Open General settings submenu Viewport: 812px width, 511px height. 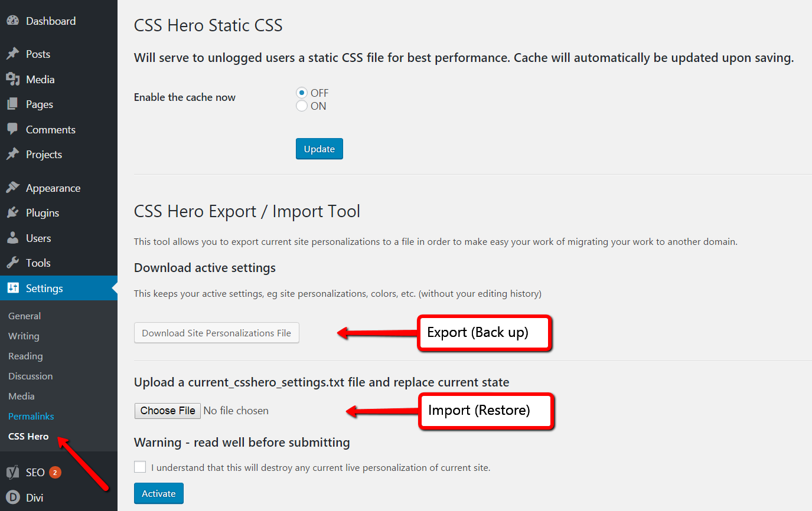pos(24,316)
